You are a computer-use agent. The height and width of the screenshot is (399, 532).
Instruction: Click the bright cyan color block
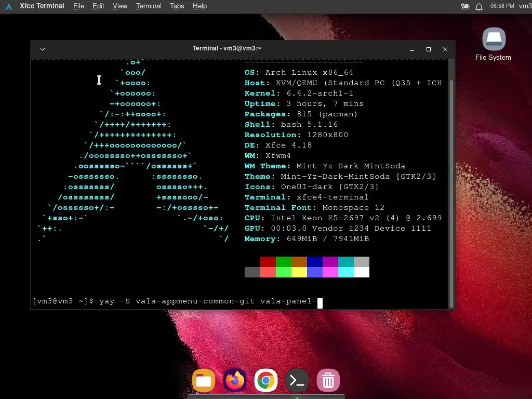click(x=346, y=272)
